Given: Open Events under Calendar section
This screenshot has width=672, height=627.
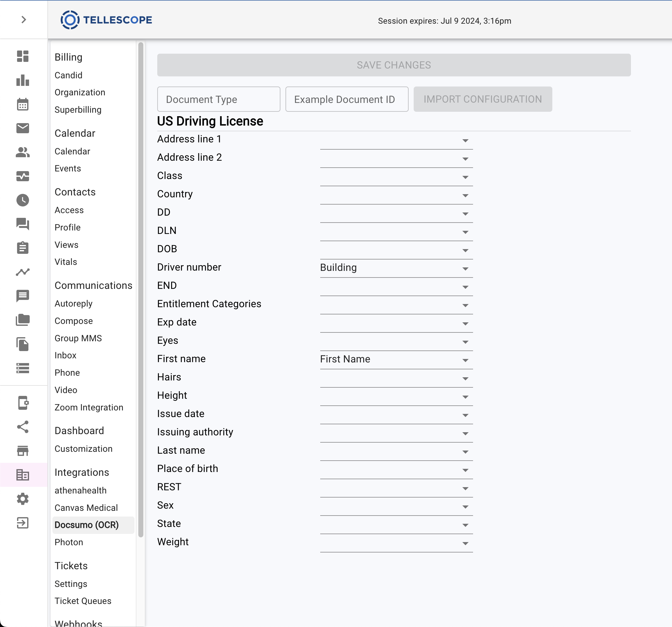Looking at the screenshot, I should pos(68,168).
